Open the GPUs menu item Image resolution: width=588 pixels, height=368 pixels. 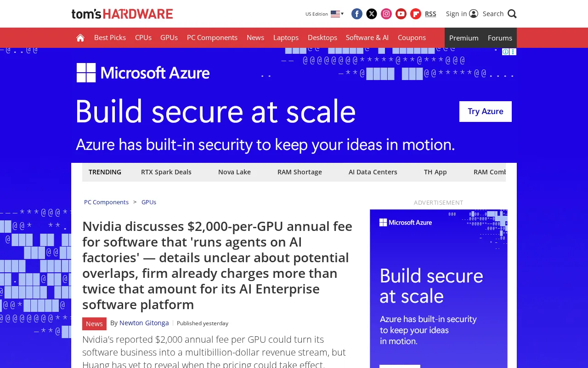(x=169, y=38)
